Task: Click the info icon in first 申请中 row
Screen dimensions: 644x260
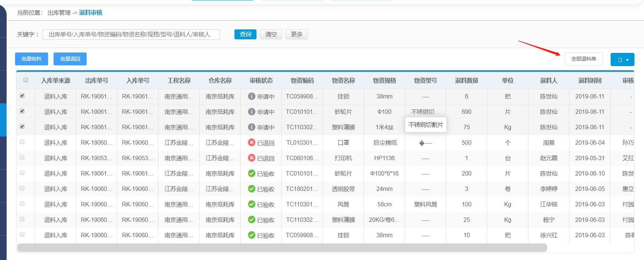Action: pos(251,96)
